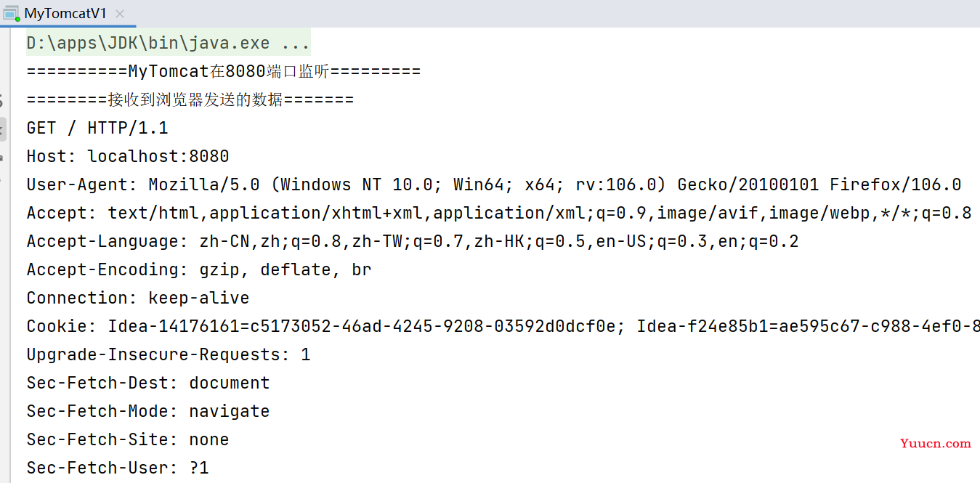Click the GET / HTTP/1.1 request line
980x483 pixels.
tap(97, 129)
